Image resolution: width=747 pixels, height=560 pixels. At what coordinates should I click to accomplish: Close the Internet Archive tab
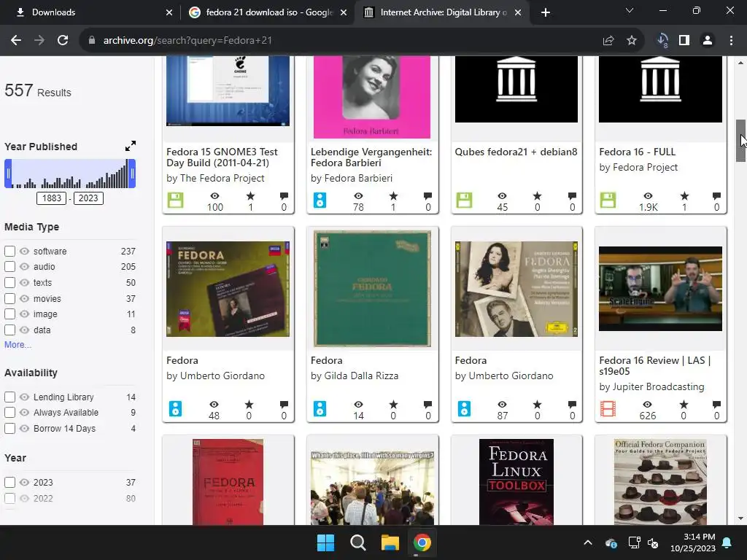click(518, 12)
